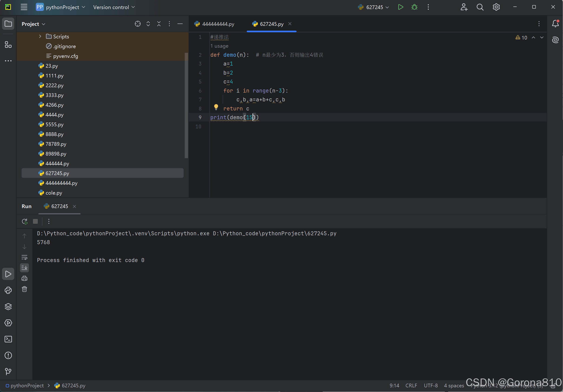Screen dimensions: 563x392
Task: Toggle soft-wrap in Run console
Action: 24,257
